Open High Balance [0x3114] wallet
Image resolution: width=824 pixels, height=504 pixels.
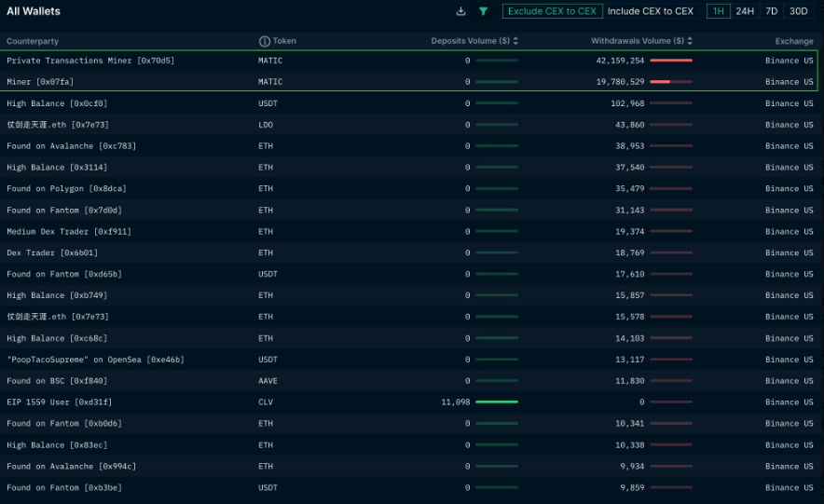coord(57,168)
